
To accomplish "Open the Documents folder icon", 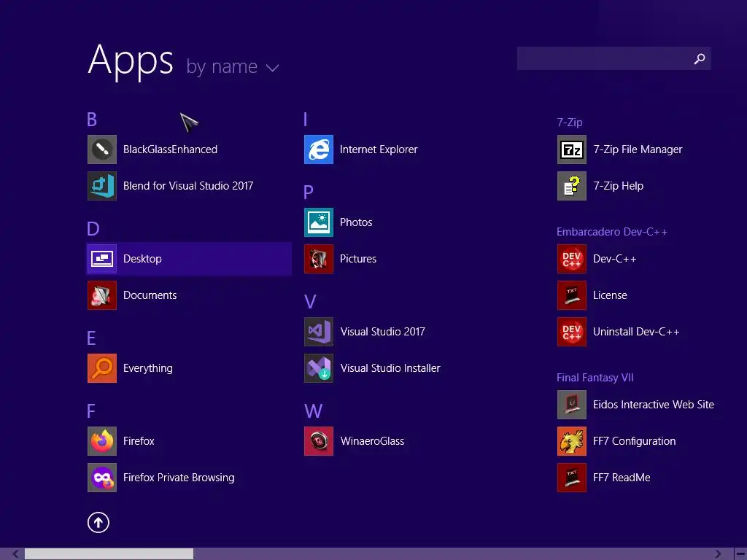I will coord(102,295).
